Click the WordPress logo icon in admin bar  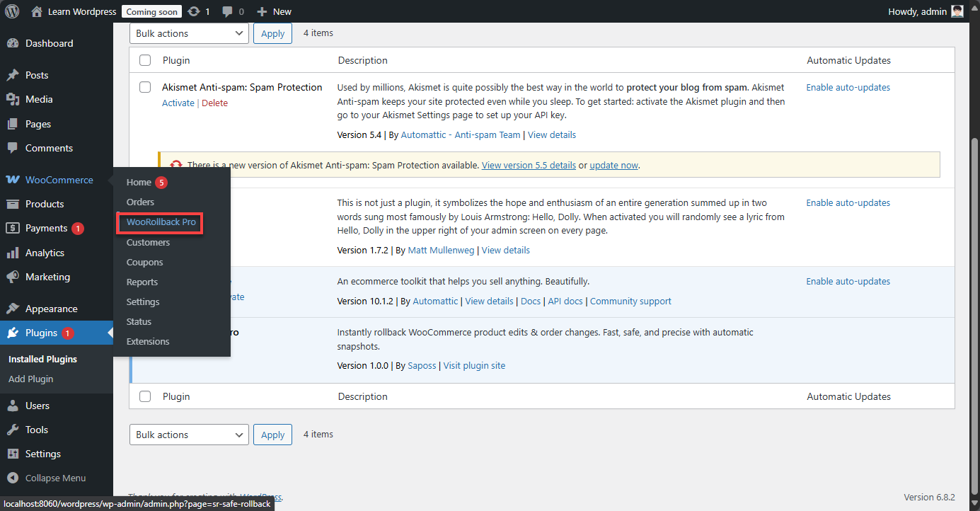pyautogui.click(x=12, y=11)
